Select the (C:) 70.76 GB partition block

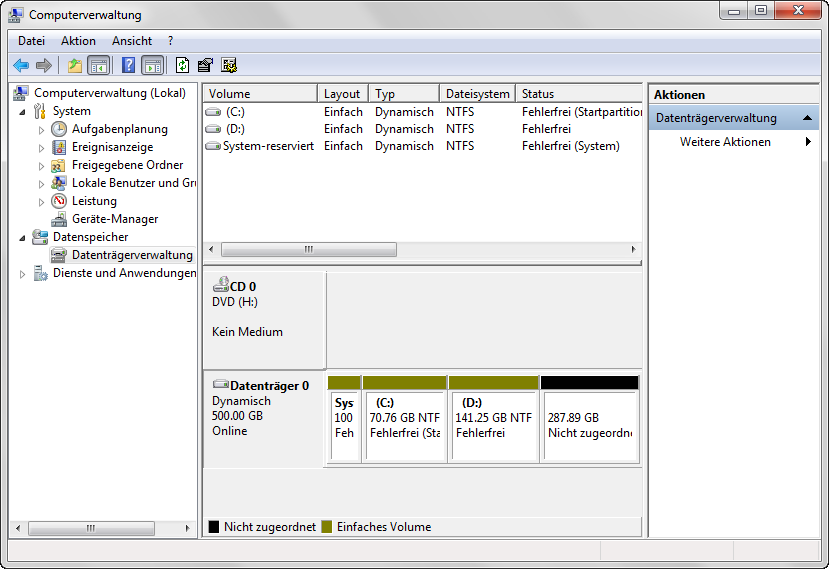pyautogui.click(x=405, y=419)
